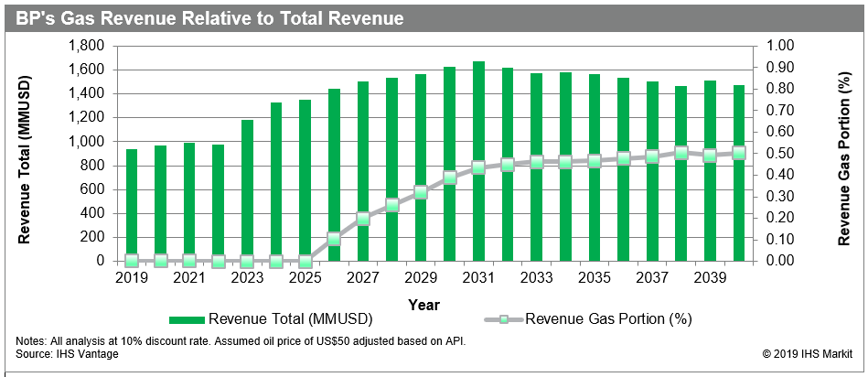Click the right axis value "1.00"
Image resolution: width=868 pixels, height=377 pixels.
[778, 46]
